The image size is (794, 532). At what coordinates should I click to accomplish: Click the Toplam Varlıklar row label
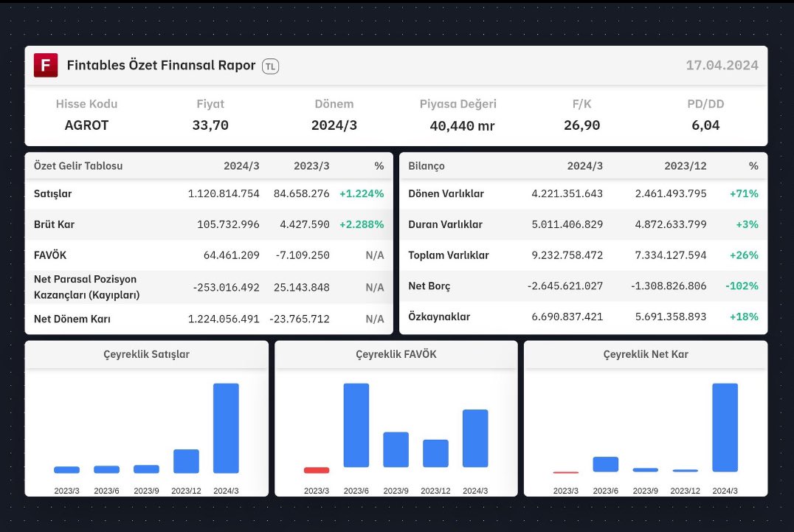(449, 255)
